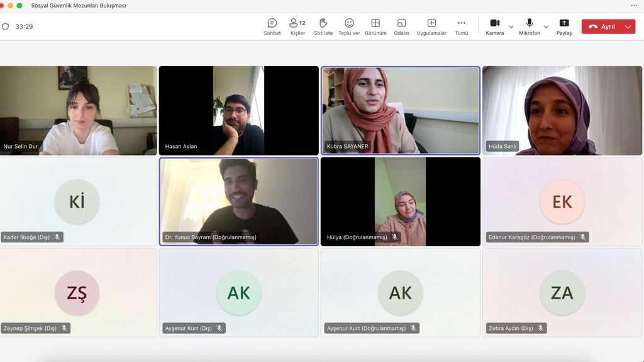Open window more options ellipsis
The width and height of the screenshot is (644, 362).
[x=634, y=5]
